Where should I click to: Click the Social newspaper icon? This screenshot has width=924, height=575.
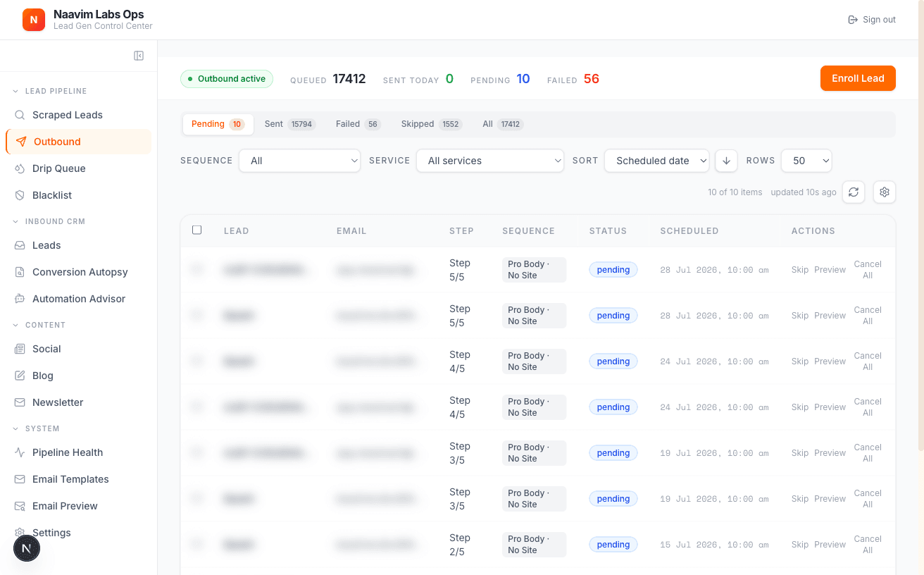point(20,349)
